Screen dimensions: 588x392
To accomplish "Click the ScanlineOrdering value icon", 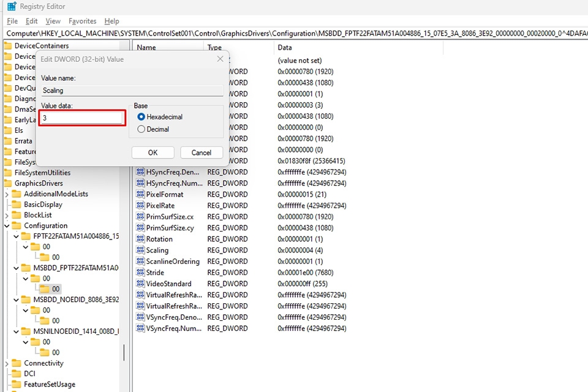I will tap(140, 261).
